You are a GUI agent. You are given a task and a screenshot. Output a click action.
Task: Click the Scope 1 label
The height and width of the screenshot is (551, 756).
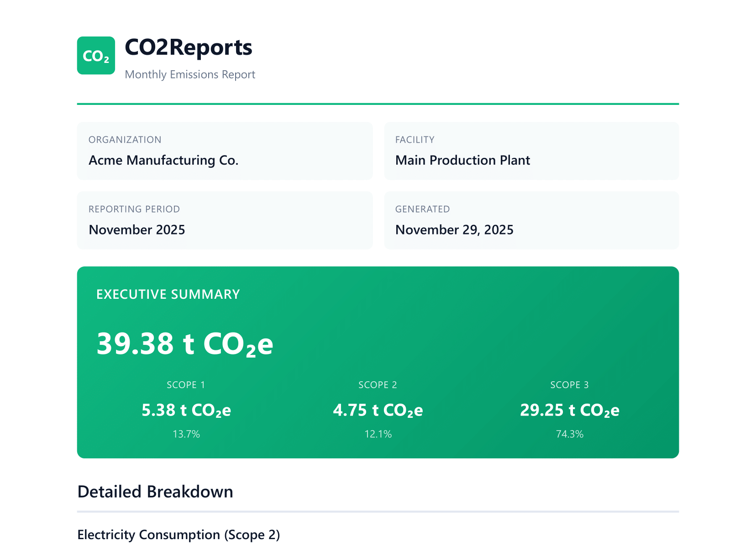[186, 385]
